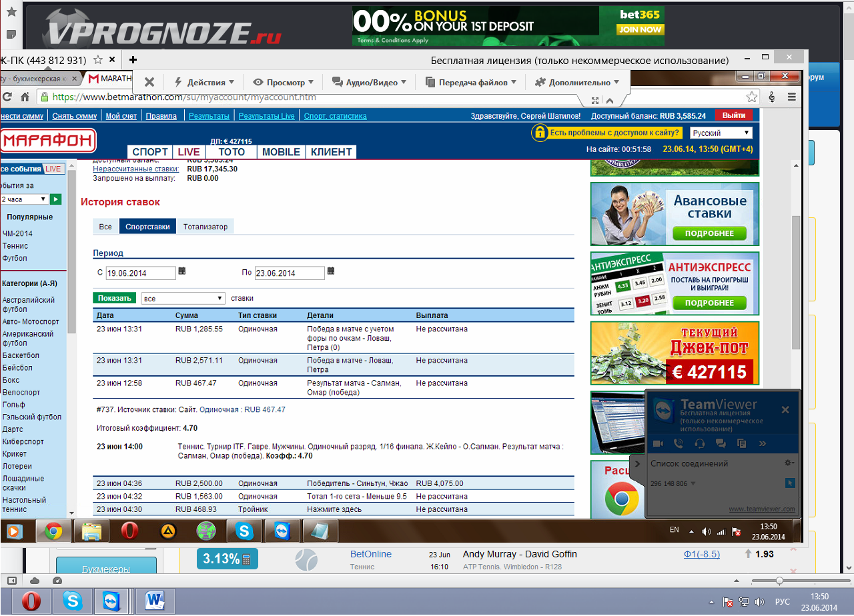Collapse TeamViewer toolbar with up chevron
The image size is (854, 616).
[609, 101]
